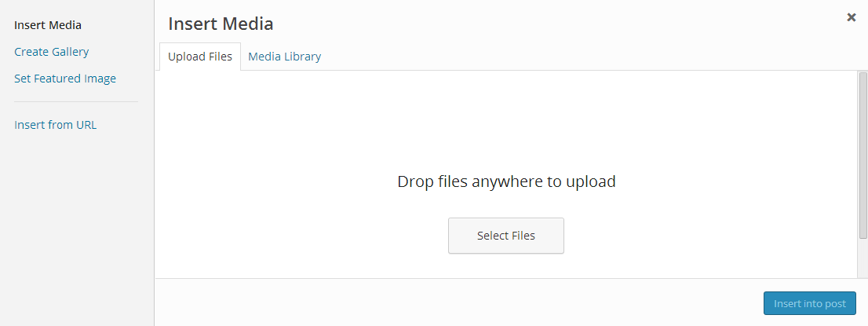
Task: Click the blank tab bar right of Media Library
Action: tap(589, 57)
